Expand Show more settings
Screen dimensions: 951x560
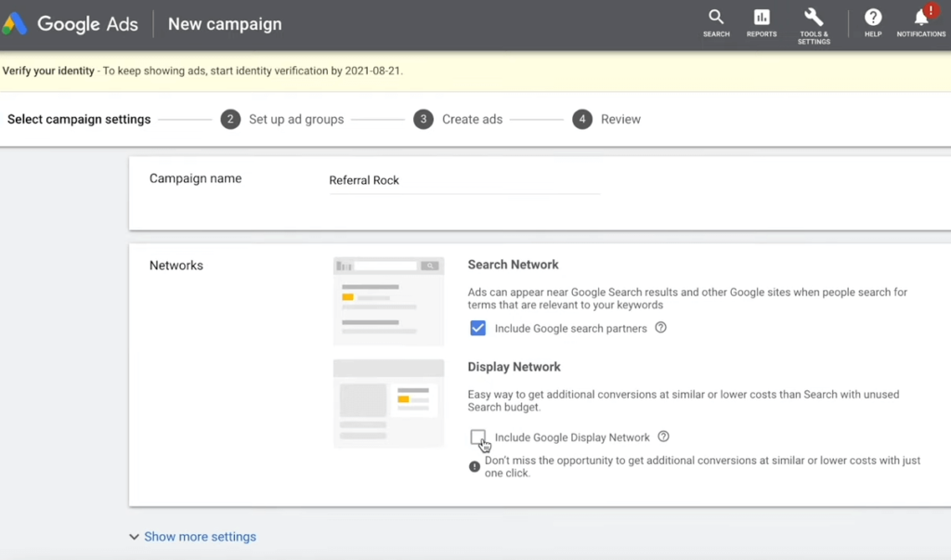coord(193,537)
